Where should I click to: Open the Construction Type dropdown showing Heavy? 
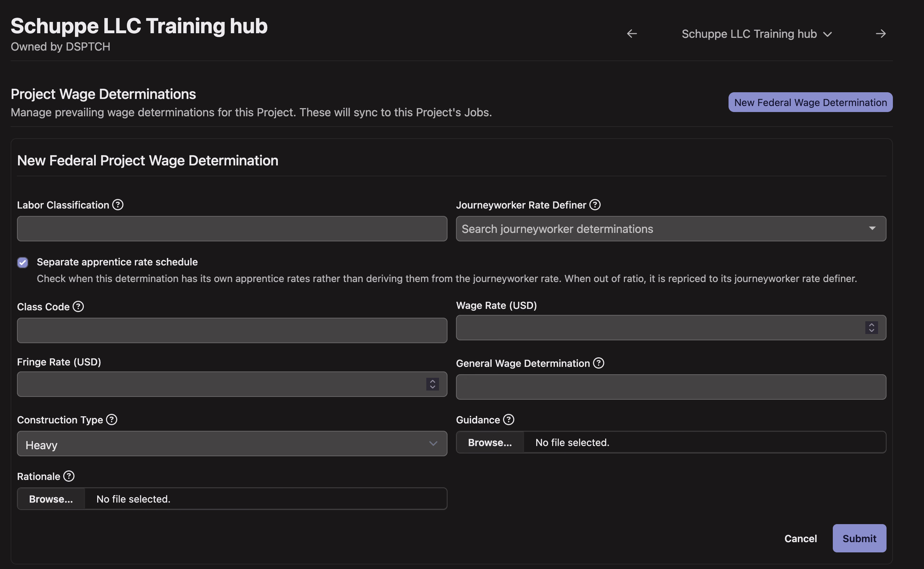tap(232, 444)
